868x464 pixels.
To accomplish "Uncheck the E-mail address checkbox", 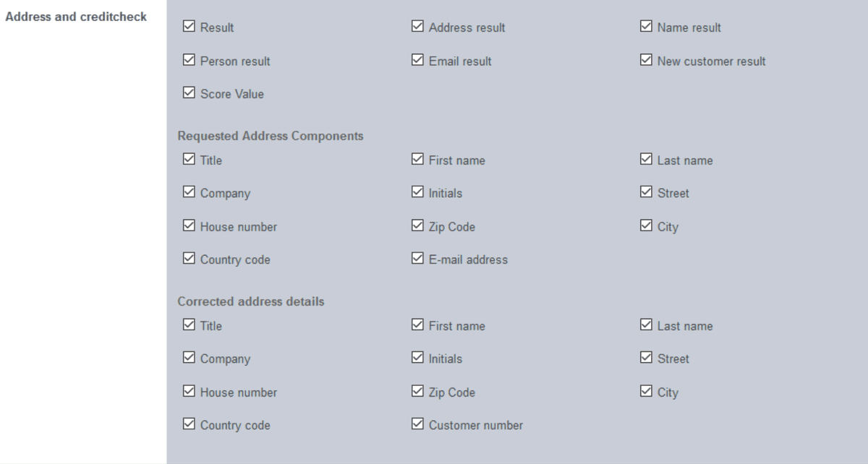I will coord(417,259).
